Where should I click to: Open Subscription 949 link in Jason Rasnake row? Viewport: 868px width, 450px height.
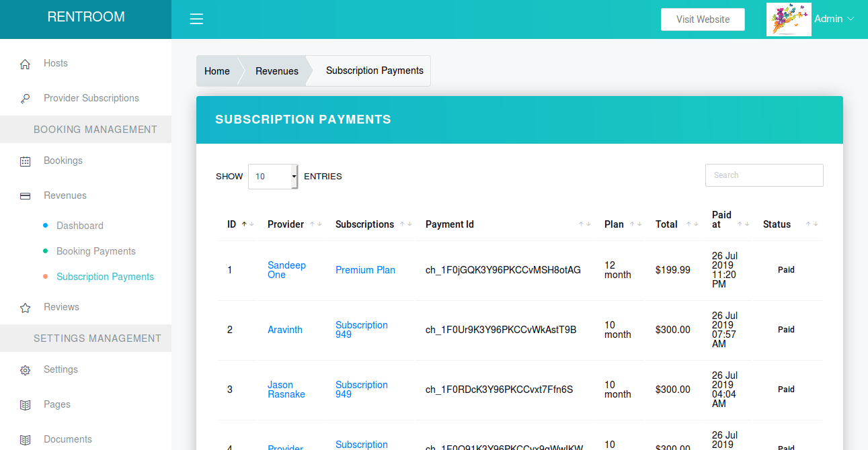click(362, 390)
